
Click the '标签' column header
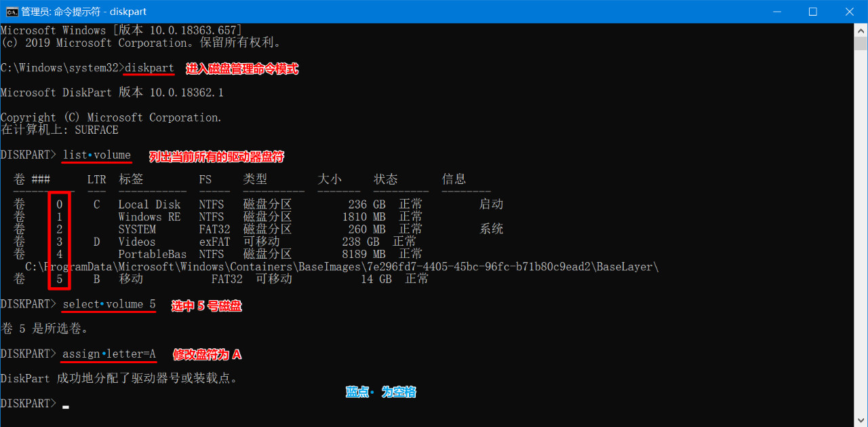point(131,180)
